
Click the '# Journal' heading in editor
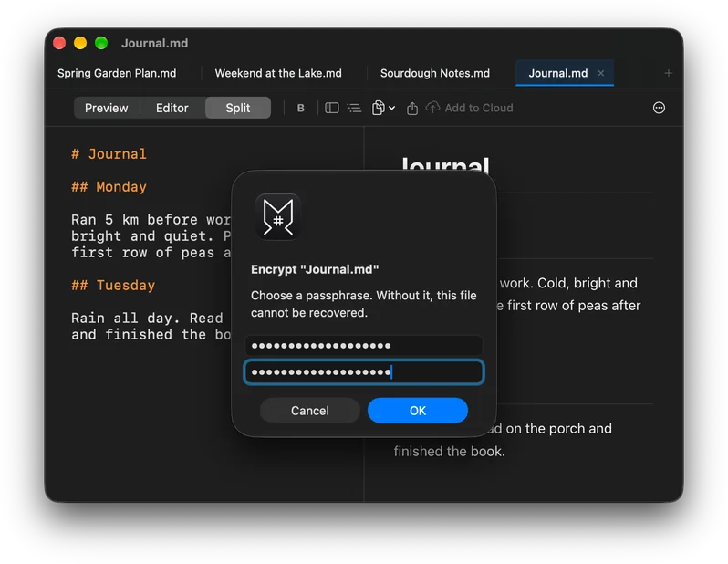109,153
